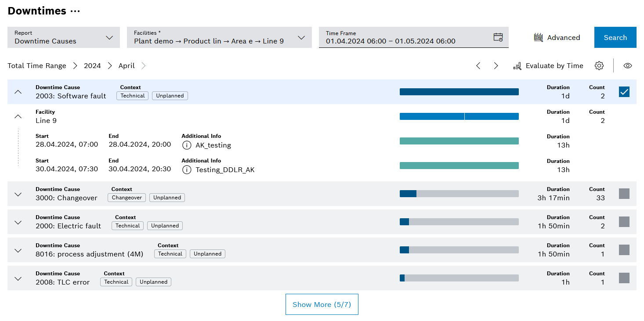Expand the 2008: TLC error row
The height and width of the screenshot is (321, 644).
(18, 278)
